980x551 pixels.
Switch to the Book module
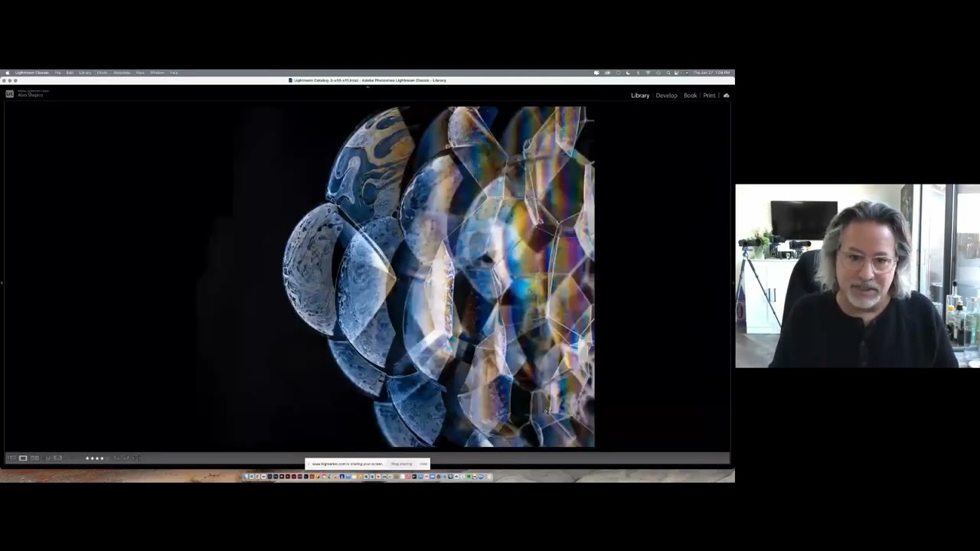(690, 96)
